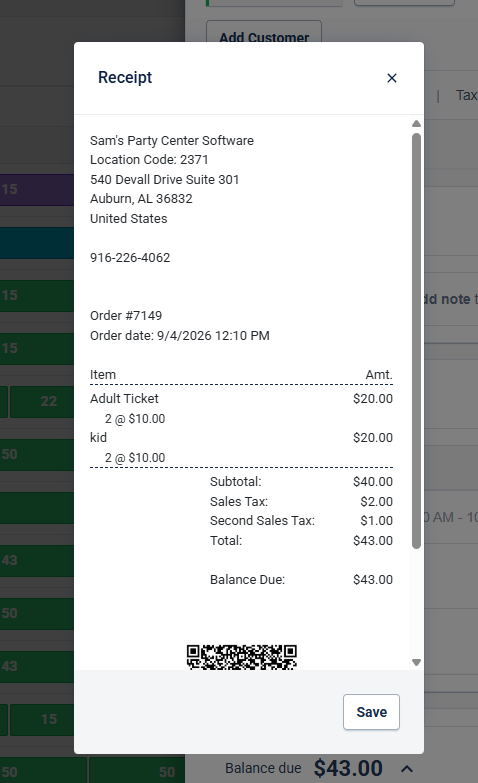
Task: Click the Receipt dialog title
Action: click(125, 77)
